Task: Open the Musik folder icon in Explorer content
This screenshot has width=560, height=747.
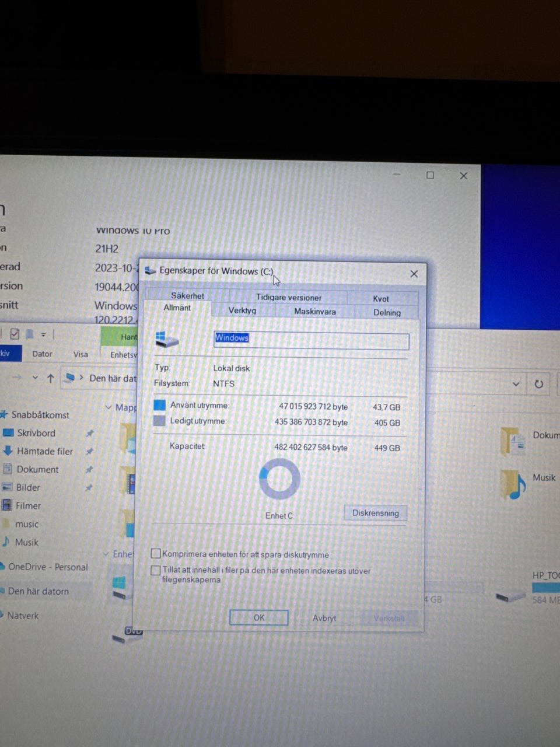Action: (513, 484)
